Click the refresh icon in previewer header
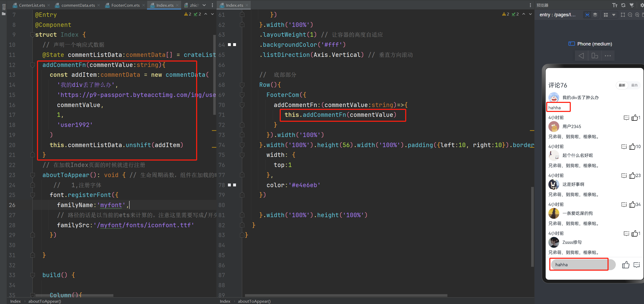The height and width of the screenshot is (304, 644). (x=623, y=5)
